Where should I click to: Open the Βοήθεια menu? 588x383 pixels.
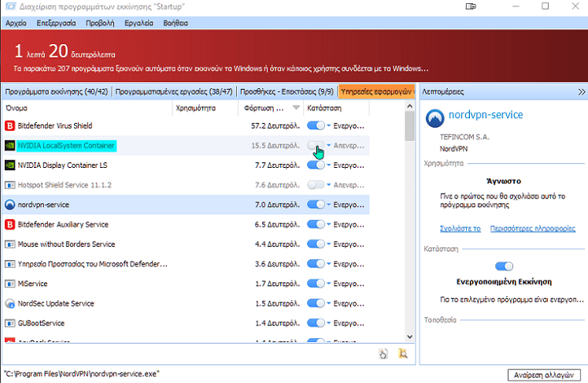[x=176, y=24]
